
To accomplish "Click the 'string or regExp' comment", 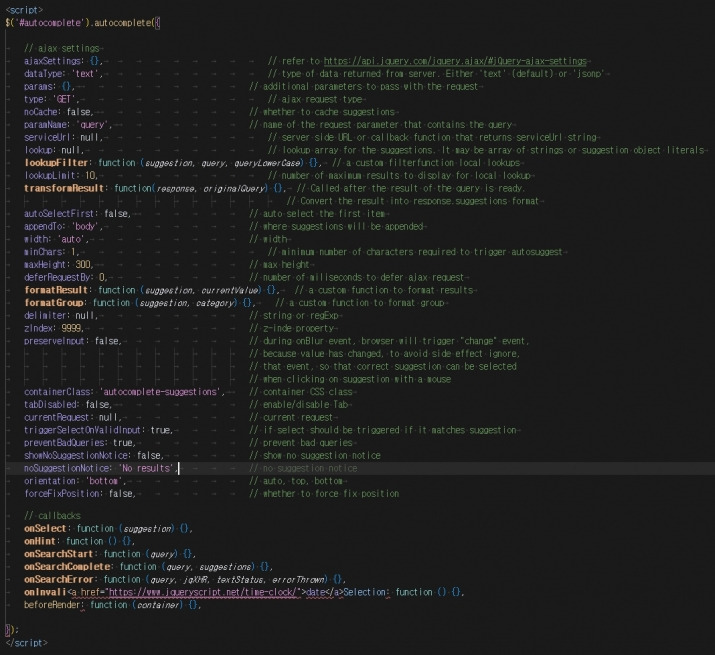I will (295, 316).
